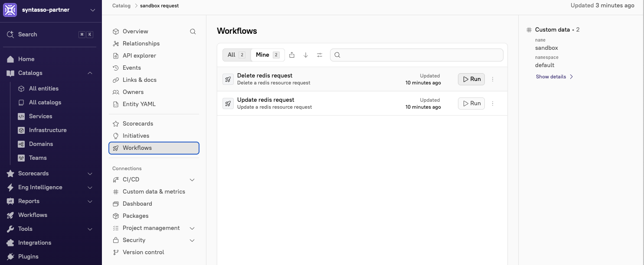644x265 pixels.
Task: Click the share/export icon next to Mine filter
Action: point(291,55)
